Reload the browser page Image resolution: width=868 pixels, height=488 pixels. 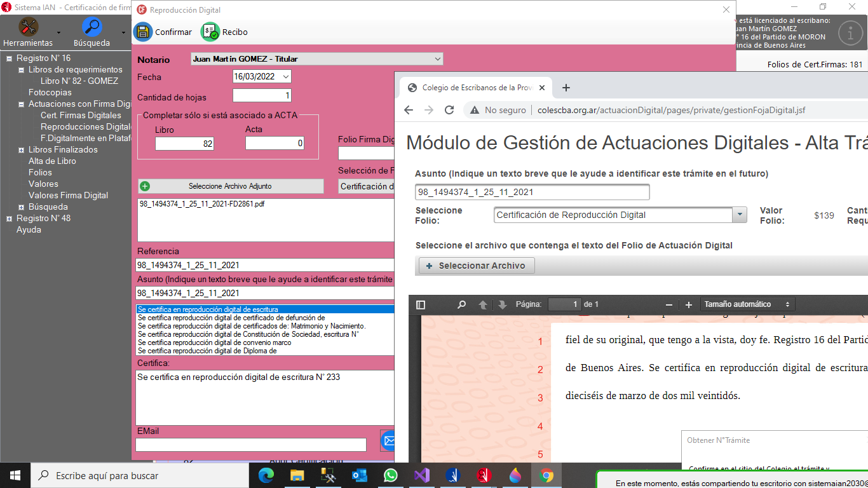(x=449, y=110)
